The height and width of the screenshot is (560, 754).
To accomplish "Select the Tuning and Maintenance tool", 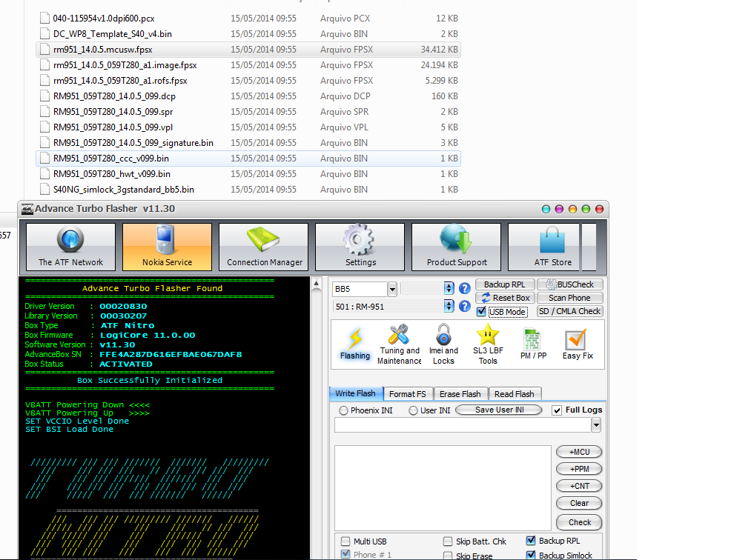I will coord(399,344).
